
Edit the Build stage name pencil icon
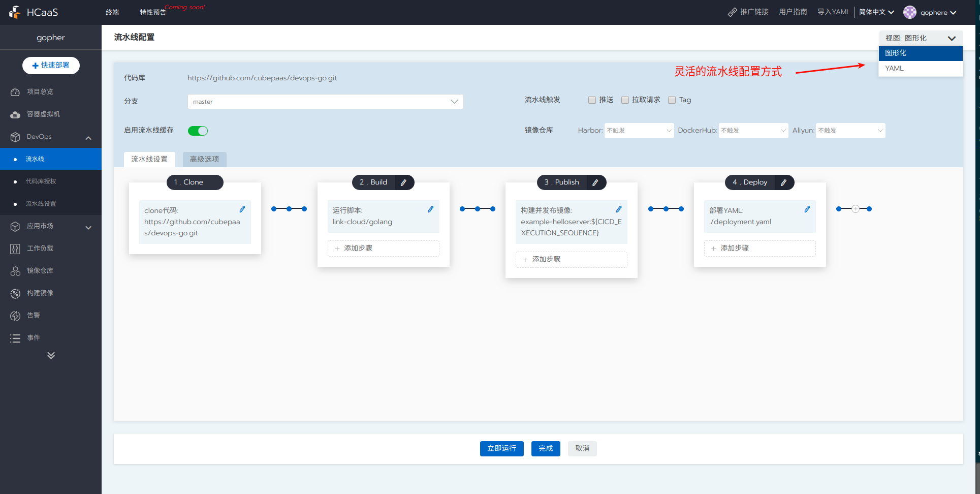pos(403,182)
